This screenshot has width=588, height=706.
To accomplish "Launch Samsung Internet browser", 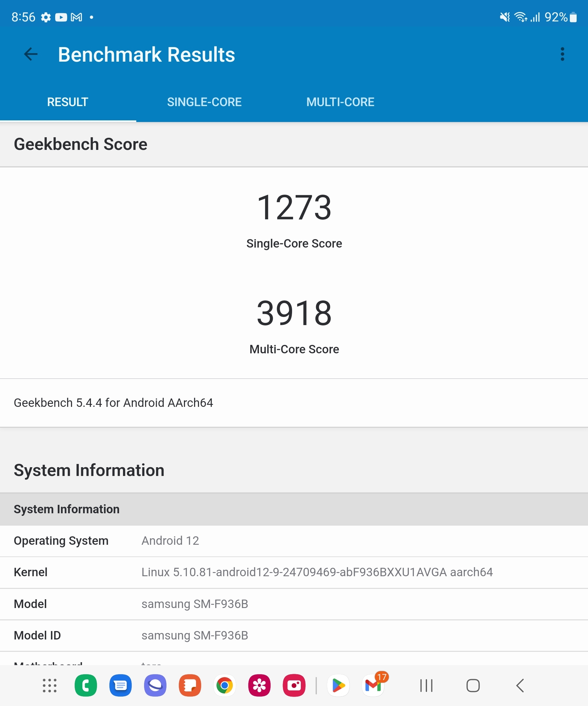I will [155, 686].
